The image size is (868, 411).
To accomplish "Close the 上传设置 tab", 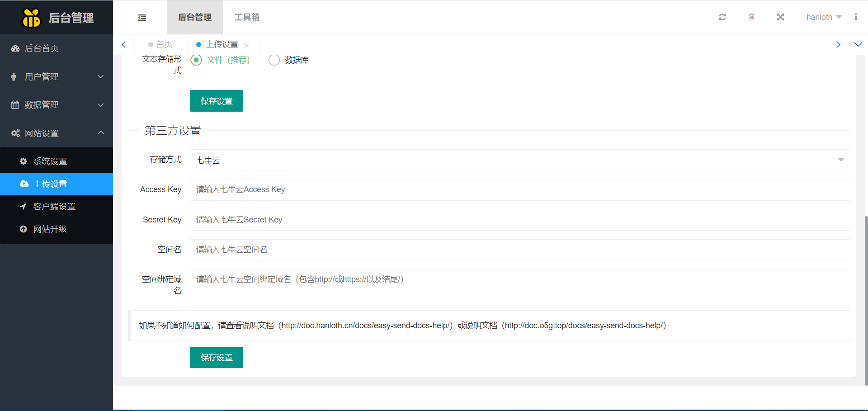I will (246, 45).
